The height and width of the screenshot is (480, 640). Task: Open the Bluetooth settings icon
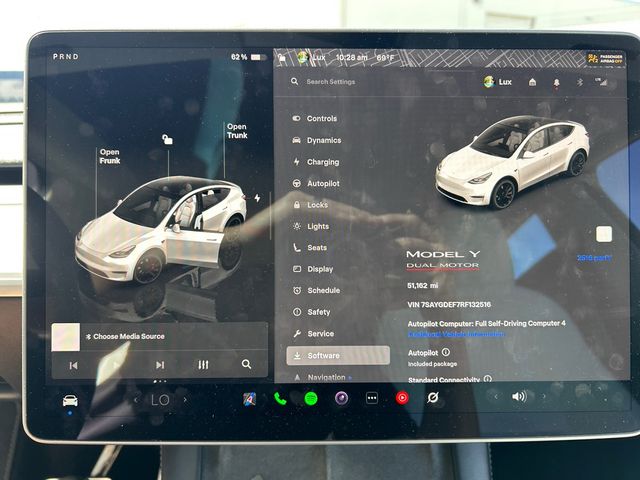(x=580, y=82)
